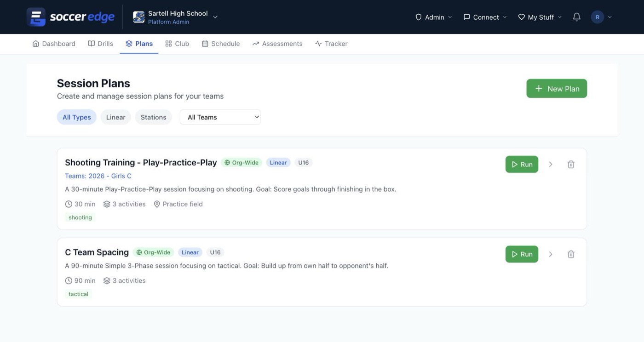Open the Sartell High School organization switcher
Viewport: 644px width, 342px height.
[175, 17]
